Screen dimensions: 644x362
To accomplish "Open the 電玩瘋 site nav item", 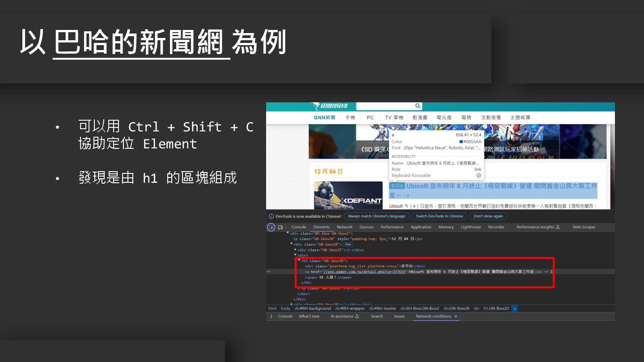I will click(444, 118).
